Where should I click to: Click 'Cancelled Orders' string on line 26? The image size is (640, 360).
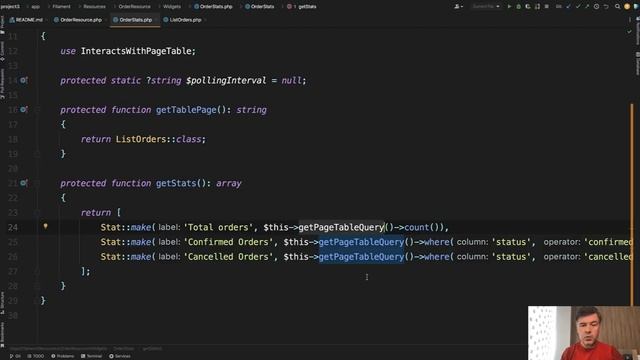pos(228,257)
